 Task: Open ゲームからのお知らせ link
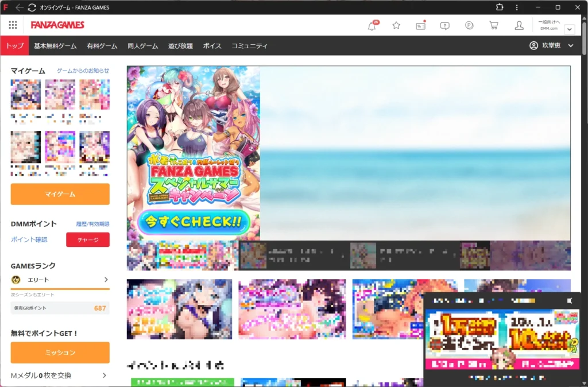pos(83,71)
